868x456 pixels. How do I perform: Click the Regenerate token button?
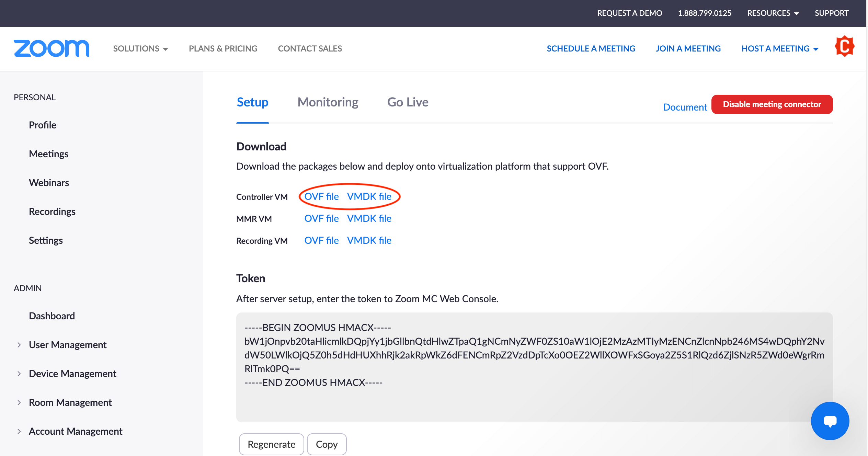click(x=271, y=444)
